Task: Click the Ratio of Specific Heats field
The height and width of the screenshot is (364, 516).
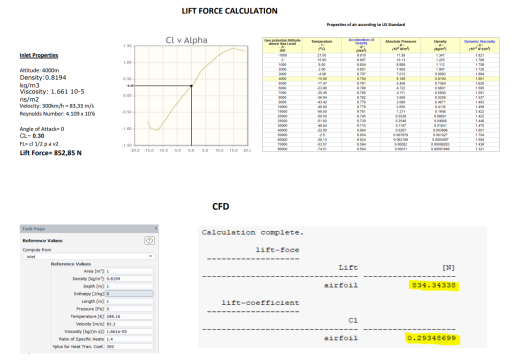Action: pyautogui.click(x=129, y=339)
